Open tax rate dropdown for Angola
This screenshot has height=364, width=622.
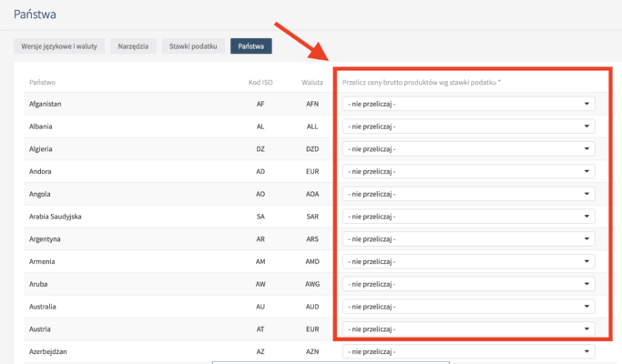pyautogui.click(x=468, y=194)
